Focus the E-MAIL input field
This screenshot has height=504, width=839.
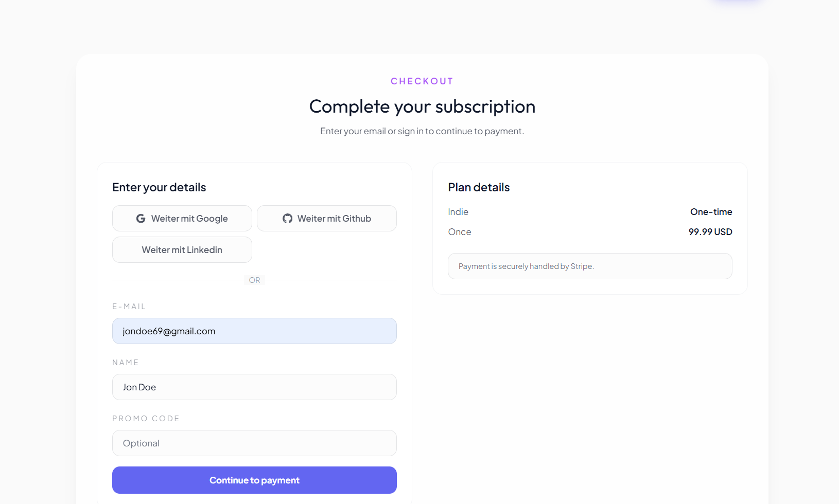pos(254,331)
